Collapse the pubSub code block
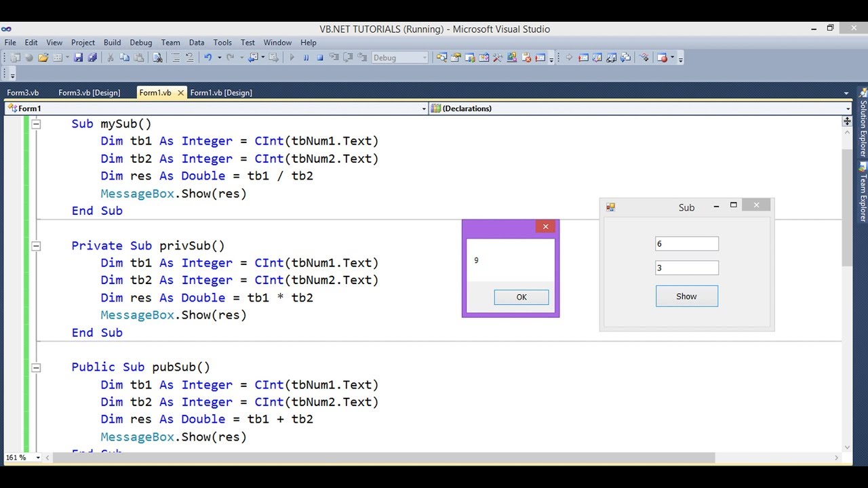The image size is (868, 488). [x=36, y=367]
